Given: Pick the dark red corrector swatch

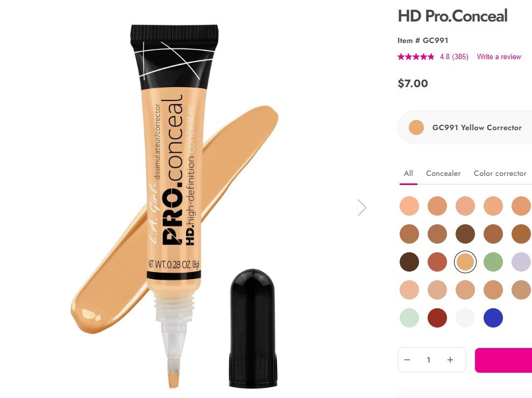Looking at the screenshot, I should click(x=437, y=318).
